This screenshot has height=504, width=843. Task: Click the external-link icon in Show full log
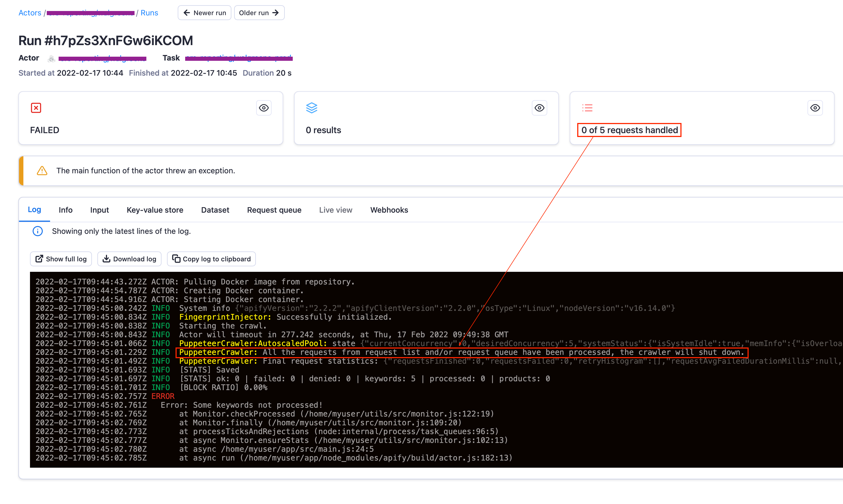coord(39,258)
